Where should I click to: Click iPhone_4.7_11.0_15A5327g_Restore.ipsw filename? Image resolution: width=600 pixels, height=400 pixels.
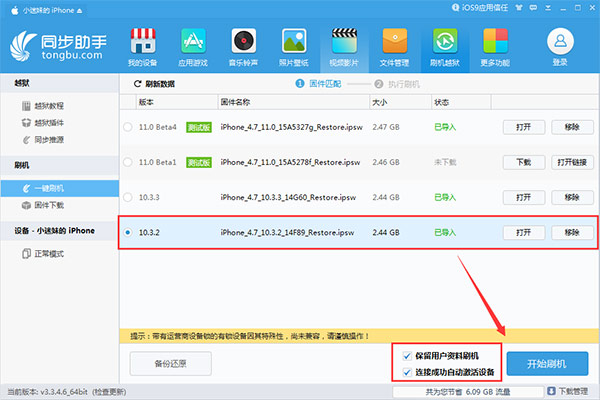[x=292, y=127]
